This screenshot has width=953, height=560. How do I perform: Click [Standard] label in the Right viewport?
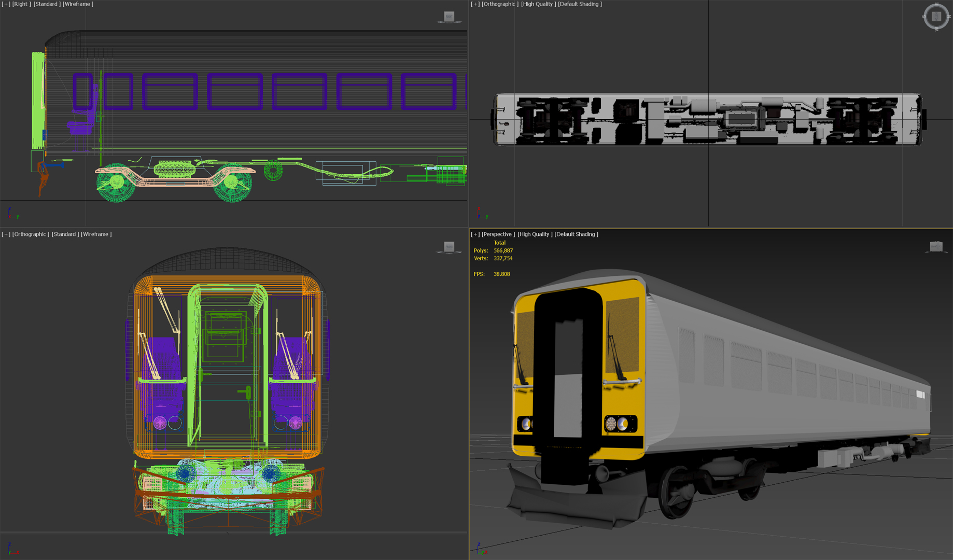click(46, 4)
